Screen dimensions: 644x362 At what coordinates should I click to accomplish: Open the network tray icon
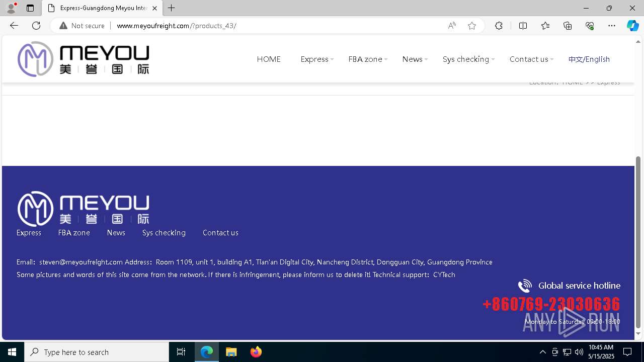[567, 352]
